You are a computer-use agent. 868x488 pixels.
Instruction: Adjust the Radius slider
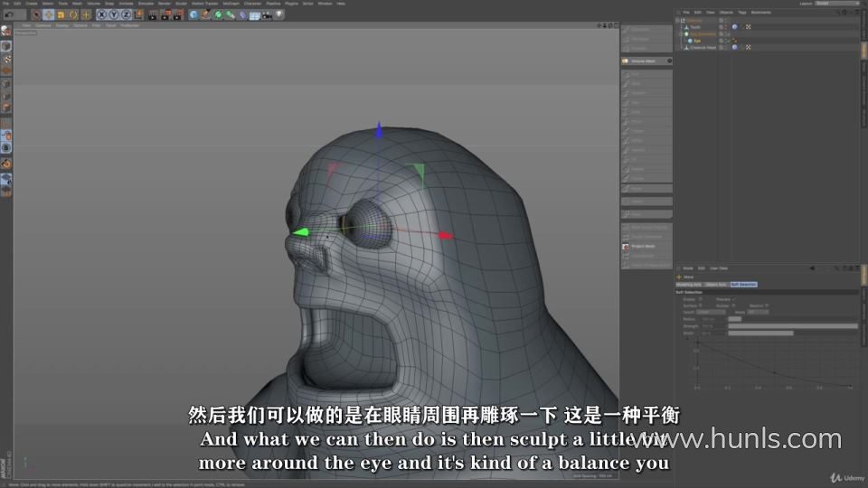pos(793,319)
